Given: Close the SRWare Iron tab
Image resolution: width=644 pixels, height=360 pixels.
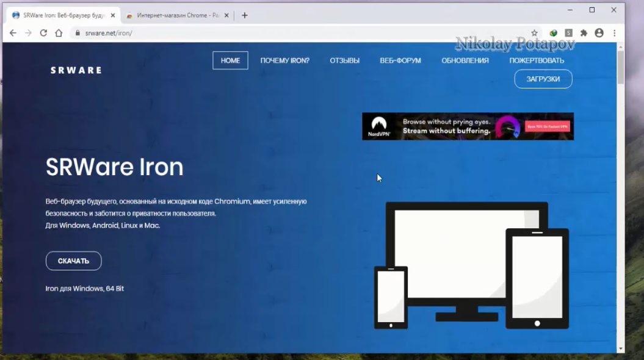Looking at the screenshot, I should pos(113,15).
